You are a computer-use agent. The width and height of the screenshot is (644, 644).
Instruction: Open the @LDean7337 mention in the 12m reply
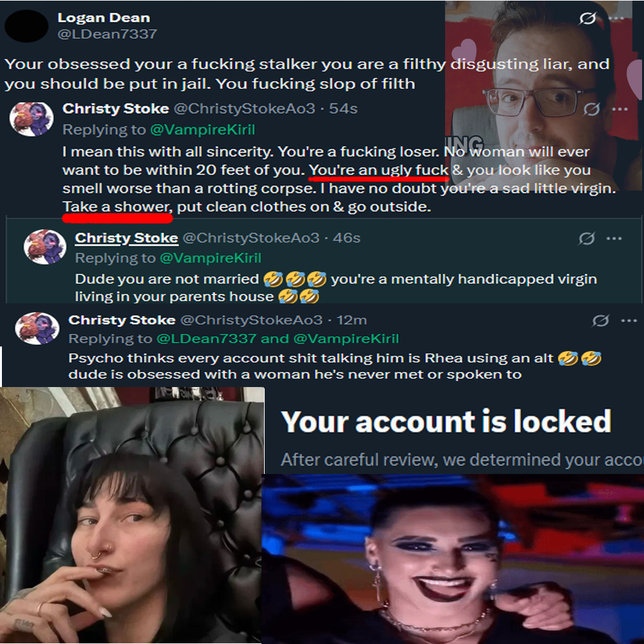207,339
